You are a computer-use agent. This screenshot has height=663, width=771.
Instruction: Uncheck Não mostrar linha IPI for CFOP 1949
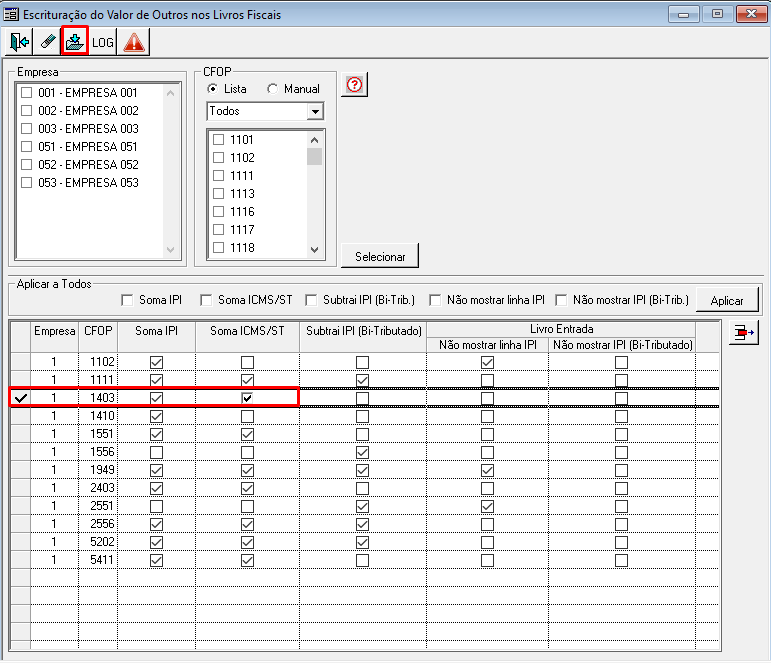(487, 470)
